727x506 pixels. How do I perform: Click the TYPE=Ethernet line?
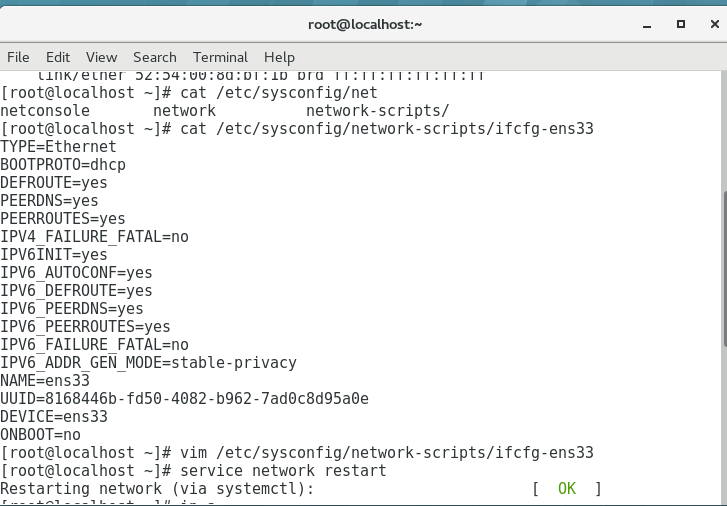click(x=58, y=147)
